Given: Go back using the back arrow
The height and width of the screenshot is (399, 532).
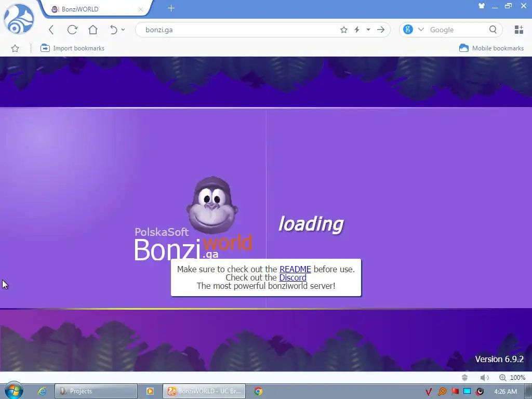Looking at the screenshot, I should [x=51, y=30].
